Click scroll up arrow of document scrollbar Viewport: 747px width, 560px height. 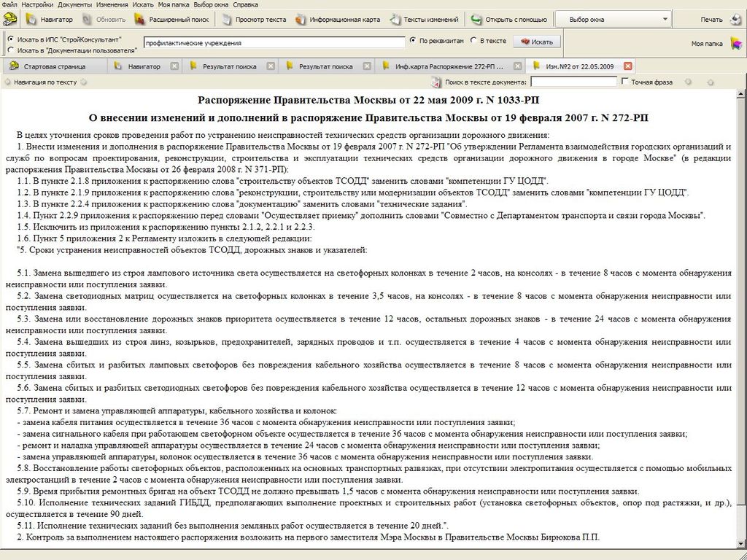click(x=741, y=94)
